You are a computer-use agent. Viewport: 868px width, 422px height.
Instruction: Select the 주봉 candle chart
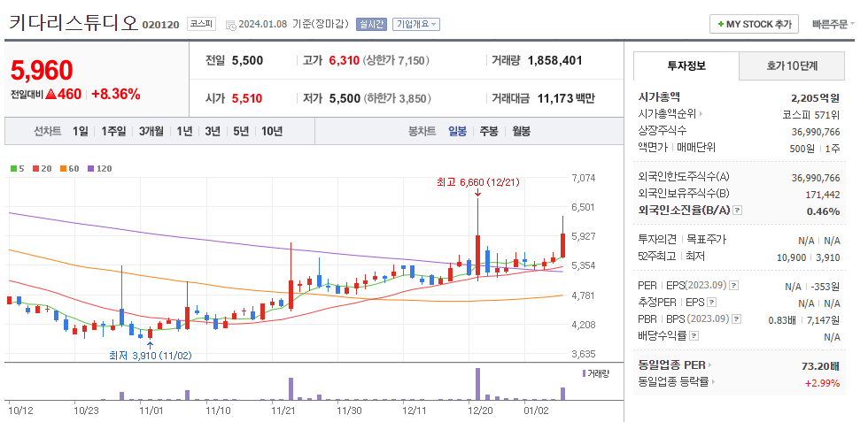click(489, 132)
